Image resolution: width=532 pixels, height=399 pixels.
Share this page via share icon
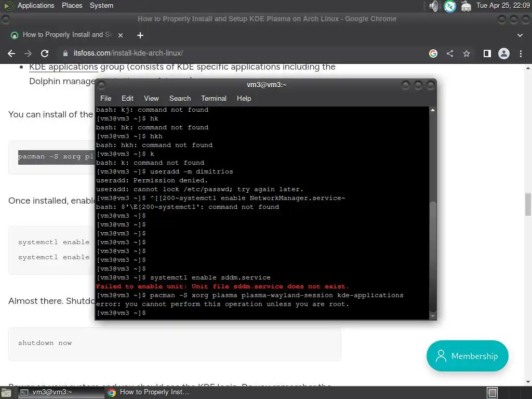(x=450, y=54)
